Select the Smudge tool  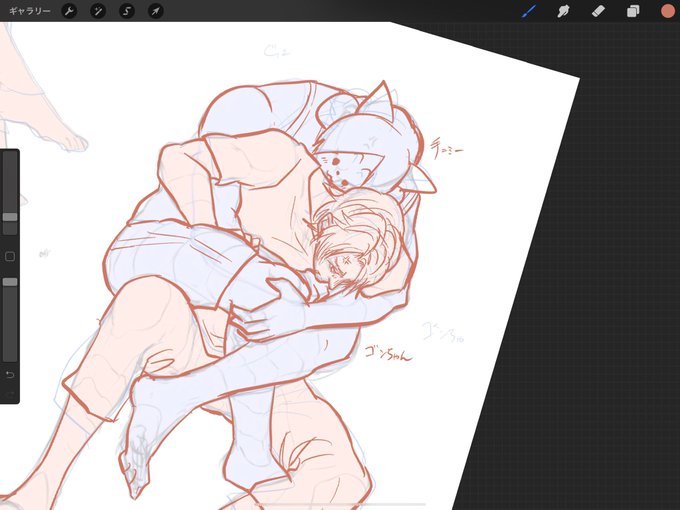click(x=563, y=11)
